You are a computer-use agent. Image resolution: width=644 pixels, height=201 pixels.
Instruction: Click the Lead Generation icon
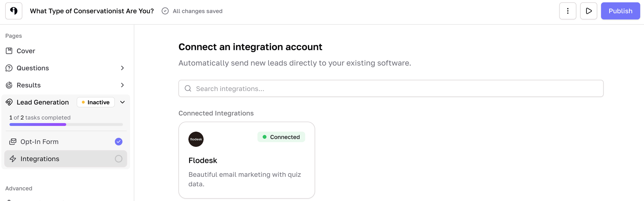[9, 102]
